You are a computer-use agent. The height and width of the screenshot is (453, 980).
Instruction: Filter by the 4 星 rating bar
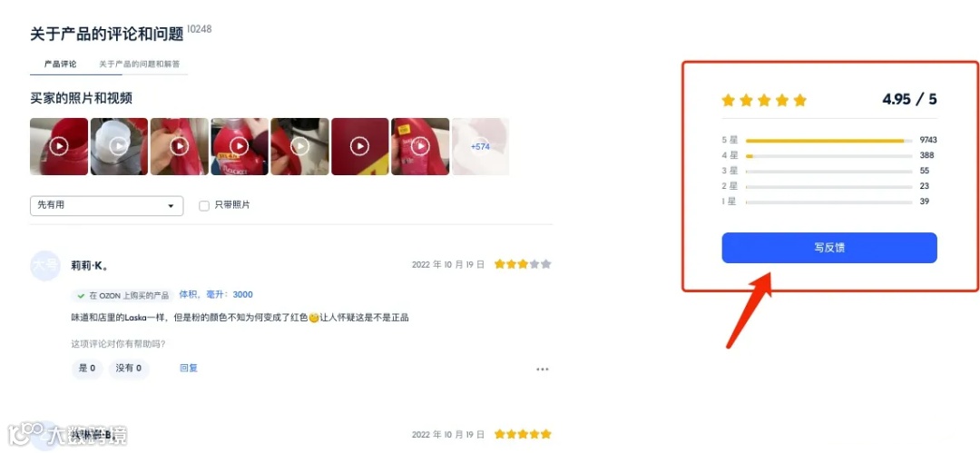(828, 156)
